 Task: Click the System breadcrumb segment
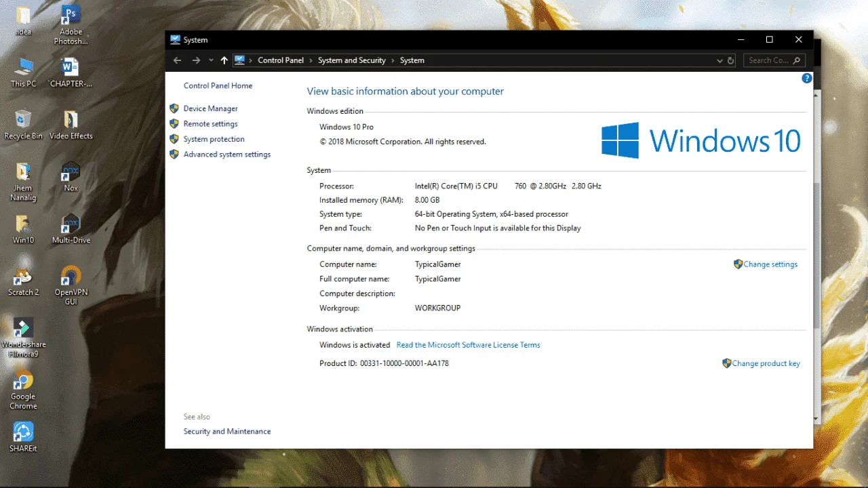pyautogui.click(x=412, y=60)
